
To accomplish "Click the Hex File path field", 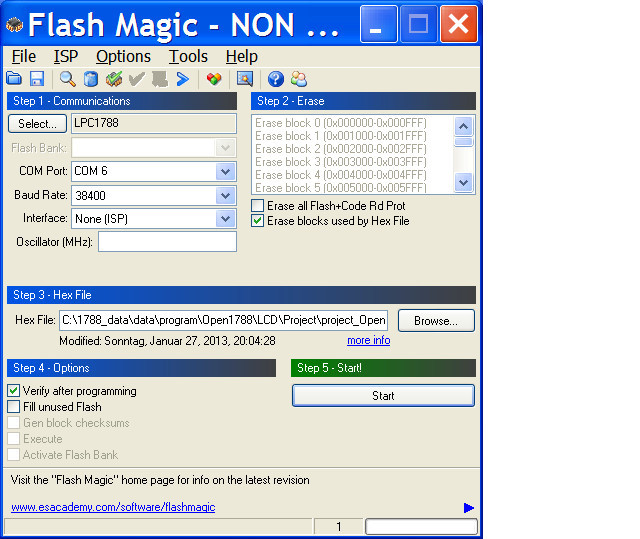I will tap(223, 320).
